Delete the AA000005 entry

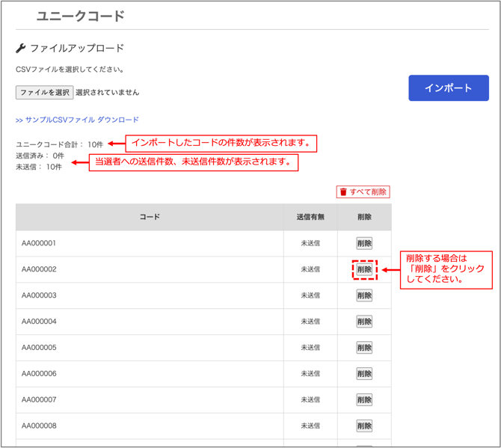pos(364,348)
